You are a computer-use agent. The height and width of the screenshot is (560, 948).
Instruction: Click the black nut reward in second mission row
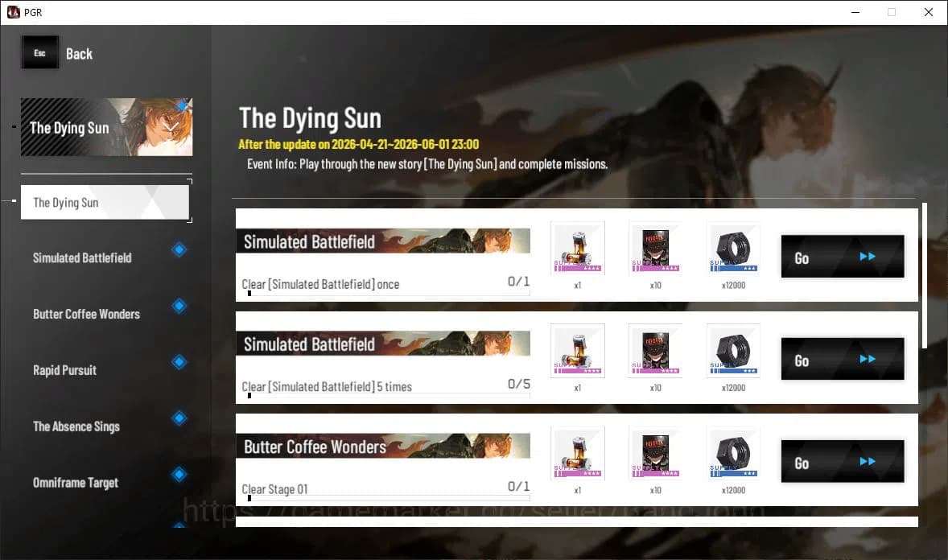pyautogui.click(x=733, y=351)
